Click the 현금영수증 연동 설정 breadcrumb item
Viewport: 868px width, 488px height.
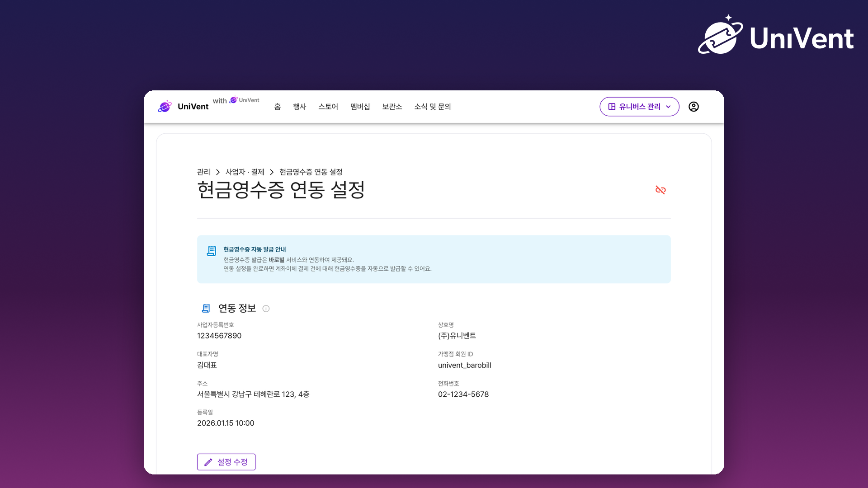pos(311,172)
